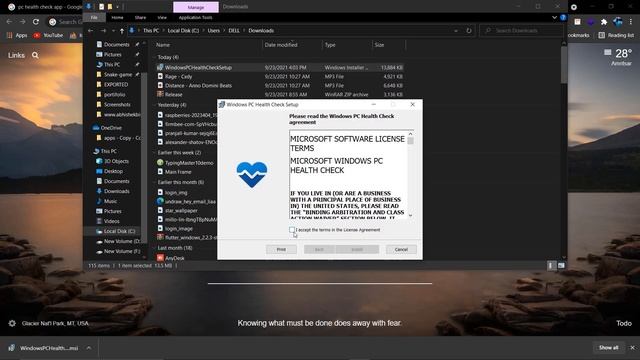Open 3D Objects in navigation pane
640x360 pixels.
[x=116, y=161]
